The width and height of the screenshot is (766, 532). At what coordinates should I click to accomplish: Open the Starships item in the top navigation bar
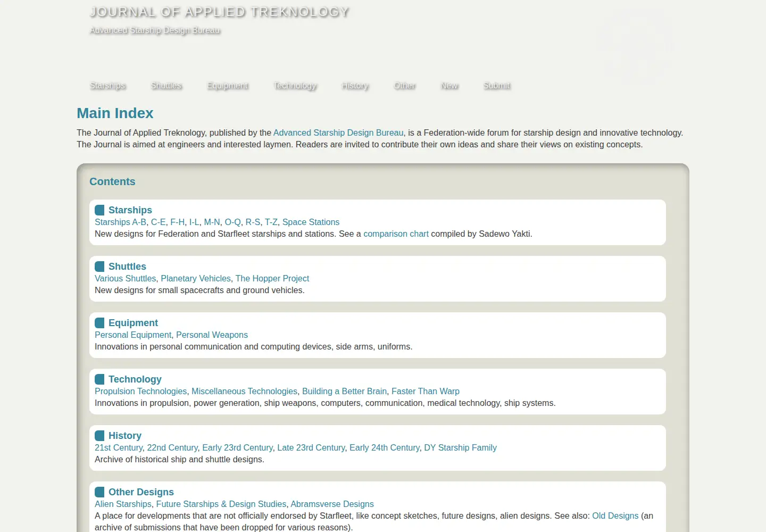click(x=107, y=86)
